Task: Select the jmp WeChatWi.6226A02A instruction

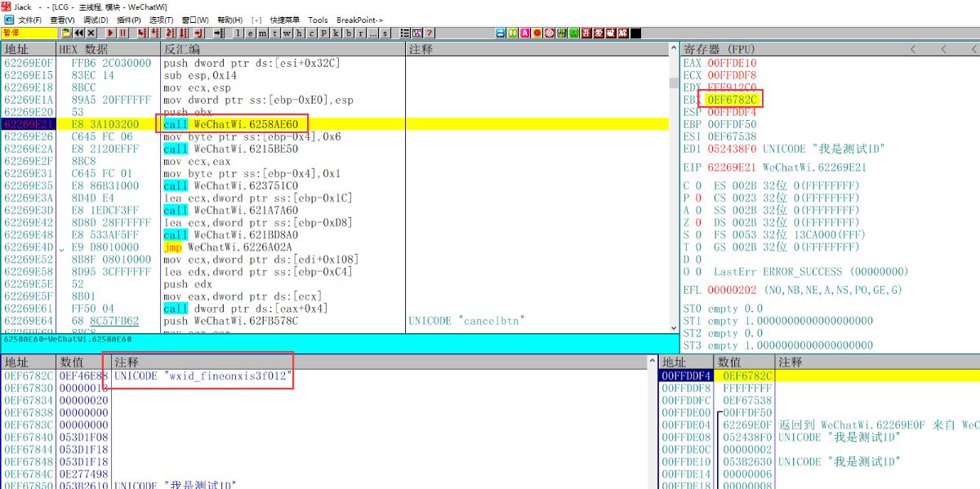Action: pyautogui.click(x=228, y=247)
